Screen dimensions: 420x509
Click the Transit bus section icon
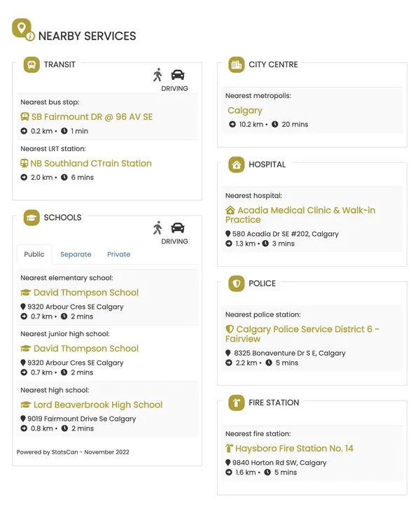click(x=31, y=64)
